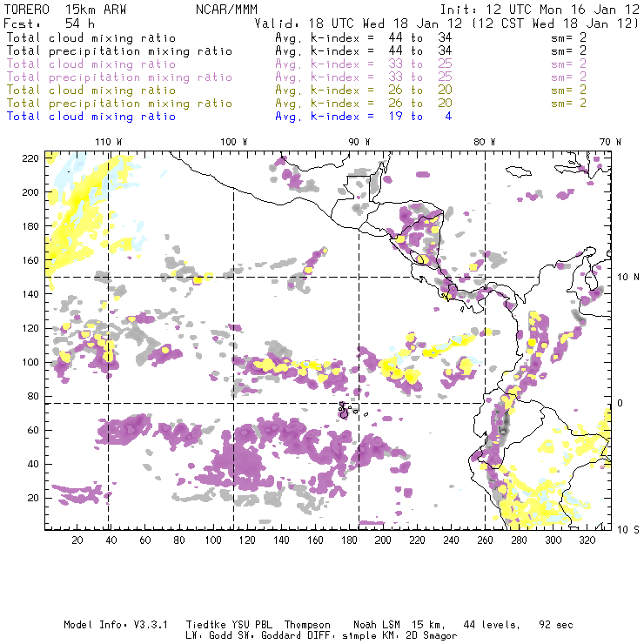The height and width of the screenshot is (644, 644).
Task: Click purple 'Total cloud mixing ratio' legend label
Action: pos(91,64)
